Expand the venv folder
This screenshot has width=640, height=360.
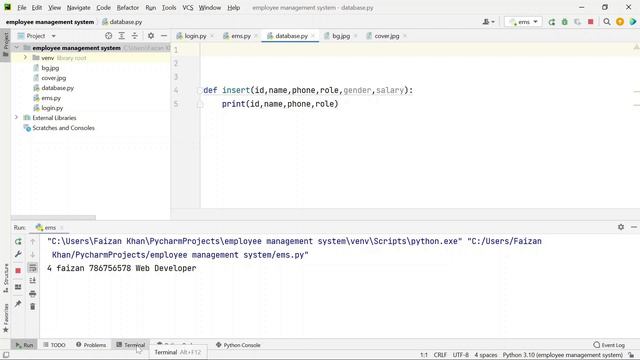[25, 58]
